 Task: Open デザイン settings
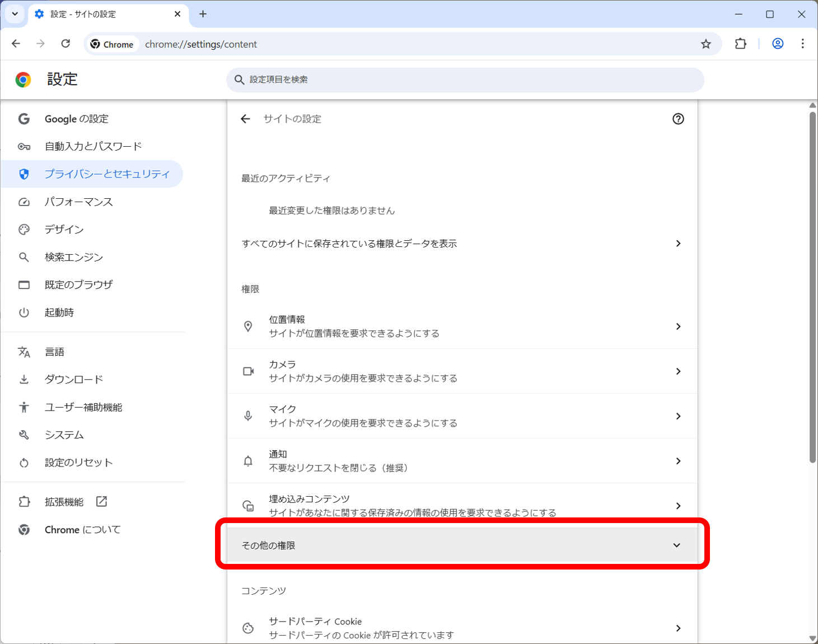coord(92,230)
